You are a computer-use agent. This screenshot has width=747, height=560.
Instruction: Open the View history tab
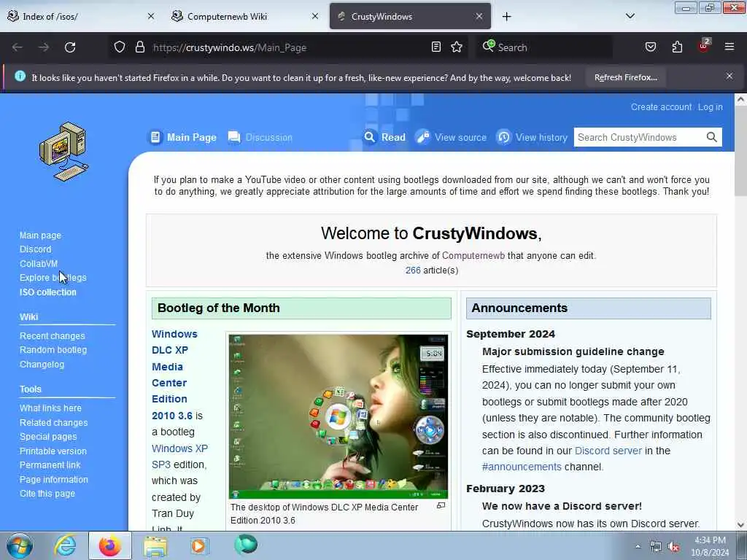(532, 137)
